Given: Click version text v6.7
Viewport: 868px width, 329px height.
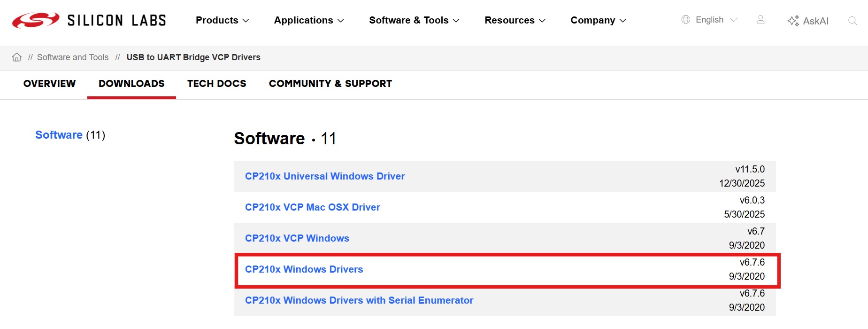Looking at the screenshot, I should [756, 231].
